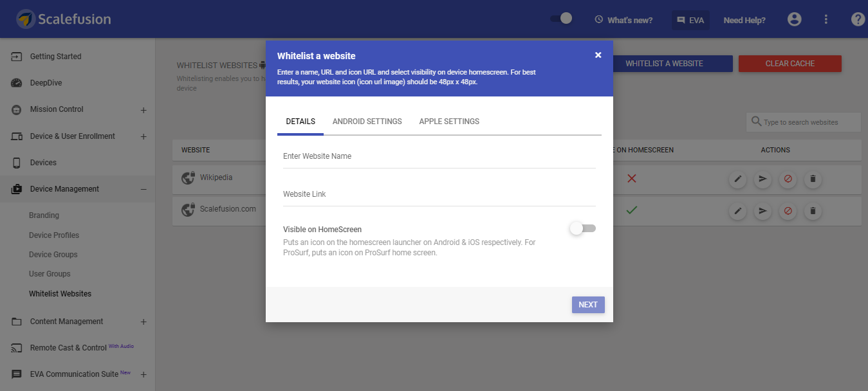Enable the Visible on HomeScreen toggle
This screenshot has width=868, height=391.
pos(583,228)
